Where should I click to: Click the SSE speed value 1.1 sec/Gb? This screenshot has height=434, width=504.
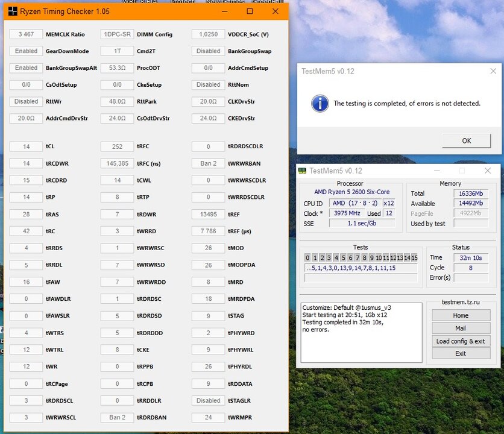(x=362, y=223)
